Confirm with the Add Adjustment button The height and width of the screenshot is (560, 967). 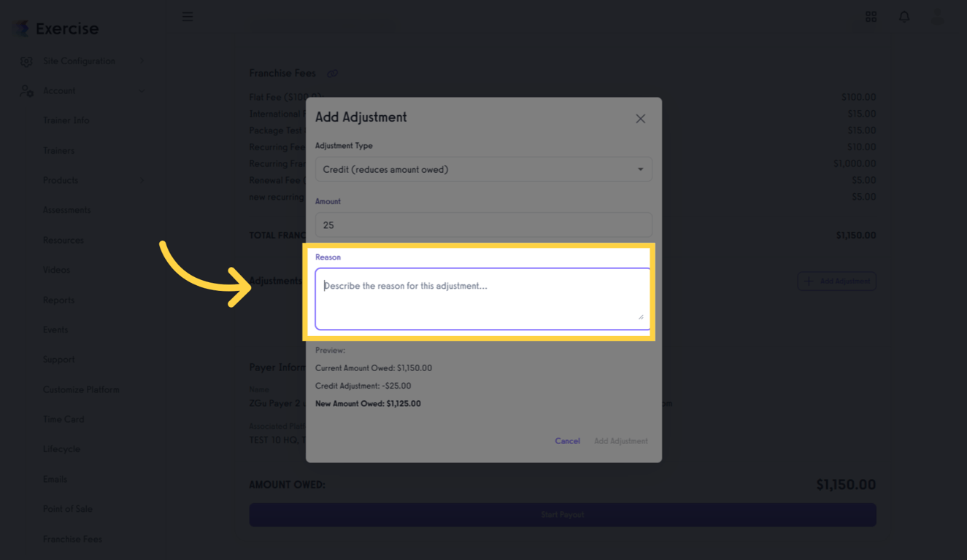(x=620, y=441)
